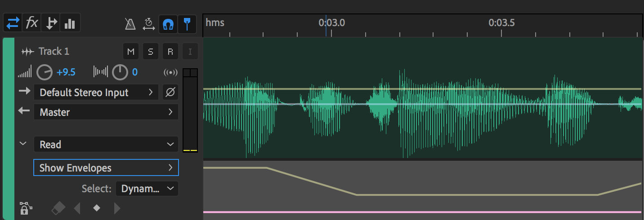Click the eraser clear keyframes icon
644x220 pixels.
click(x=58, y=208)
